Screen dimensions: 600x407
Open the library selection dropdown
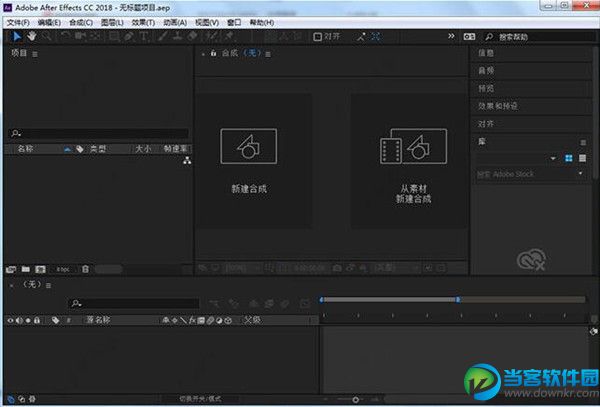(x=553, y=158)
